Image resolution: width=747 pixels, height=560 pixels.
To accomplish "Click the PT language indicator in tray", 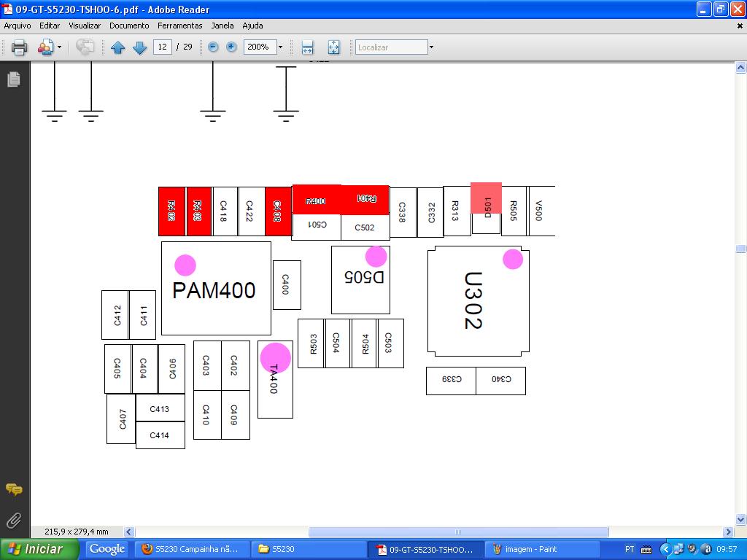I will click(x=630, y=549).
